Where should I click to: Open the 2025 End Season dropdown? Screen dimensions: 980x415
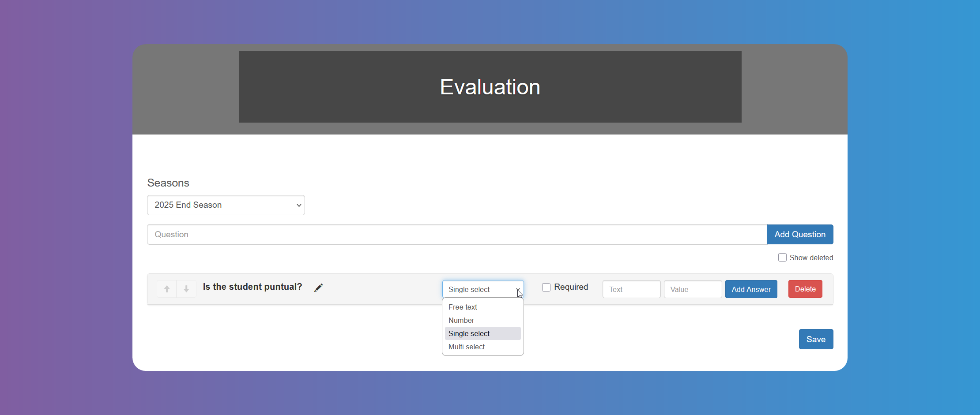click(226, 205)
